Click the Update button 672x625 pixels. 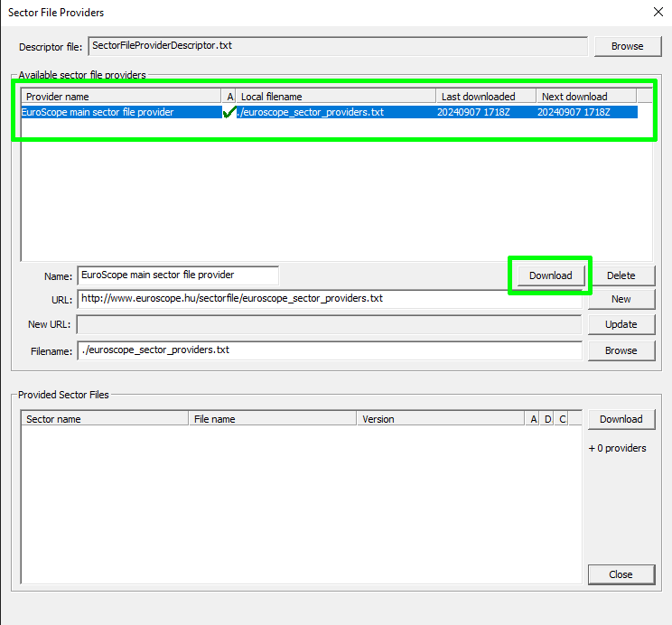[621, 324]
